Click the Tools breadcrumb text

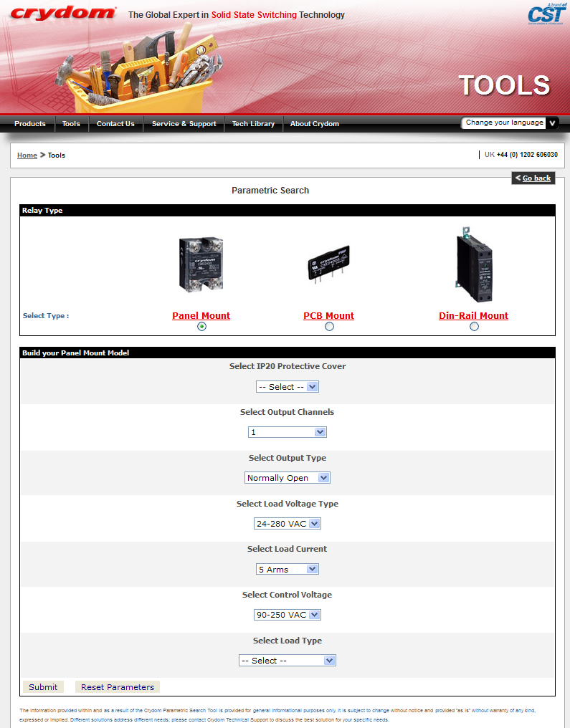(x=57, y=155)
